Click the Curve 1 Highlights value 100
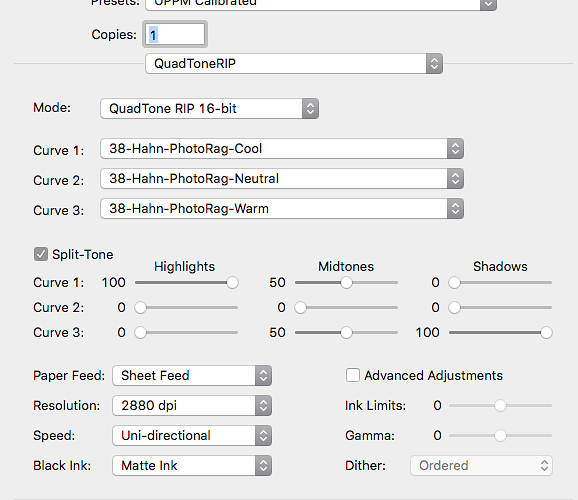 click(114, 283)
